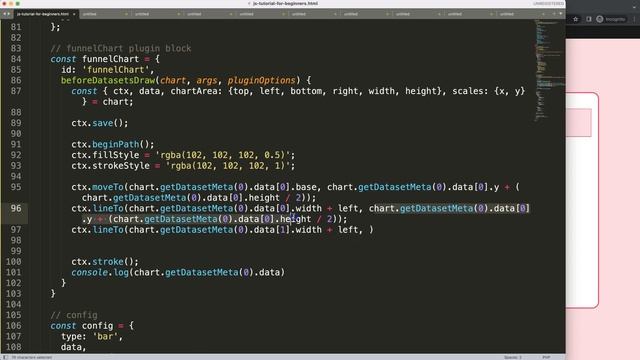Screen dimensions: 640x360
Task: Click chartArea in the line 87 destructuring
Action: tap(194, 91)
